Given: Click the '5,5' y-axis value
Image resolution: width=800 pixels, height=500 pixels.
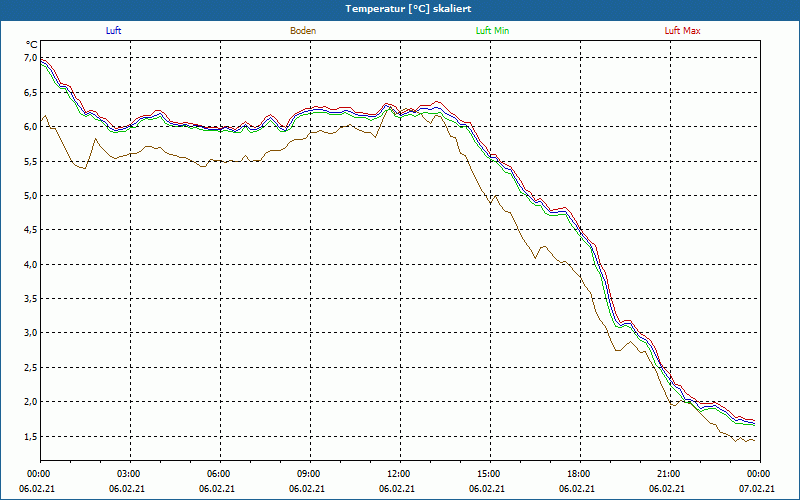Looking at the screenshot, I should (x=31, y=162).
